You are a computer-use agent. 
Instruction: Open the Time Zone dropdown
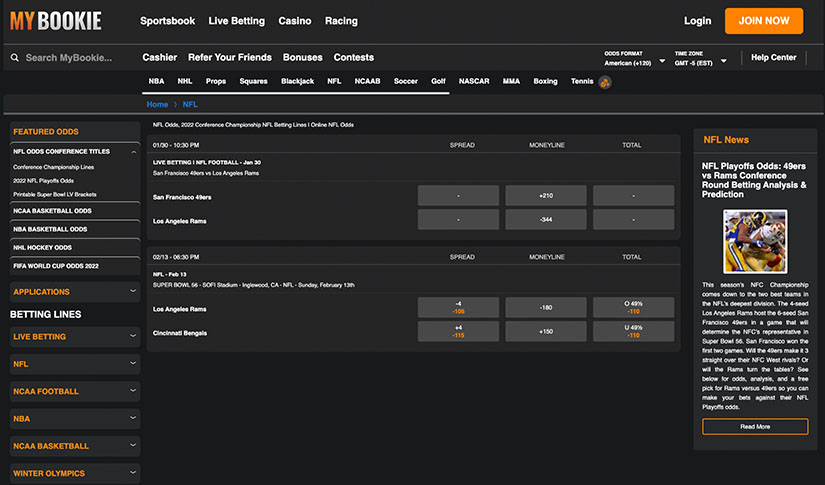(700, 58)
